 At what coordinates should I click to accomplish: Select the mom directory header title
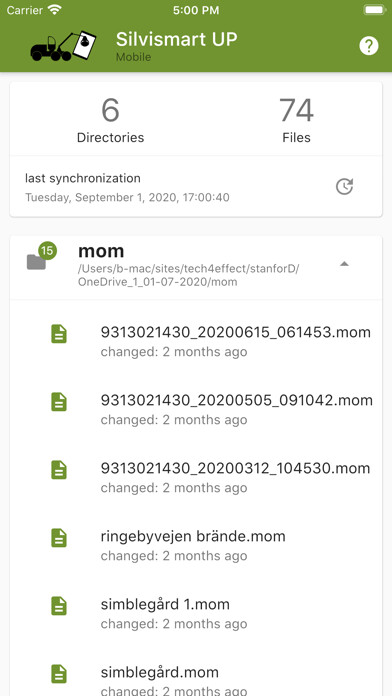pos(101,251)
